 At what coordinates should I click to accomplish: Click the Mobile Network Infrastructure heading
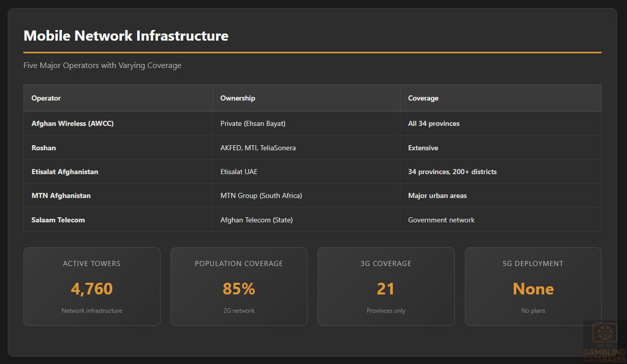click(126, 36)
